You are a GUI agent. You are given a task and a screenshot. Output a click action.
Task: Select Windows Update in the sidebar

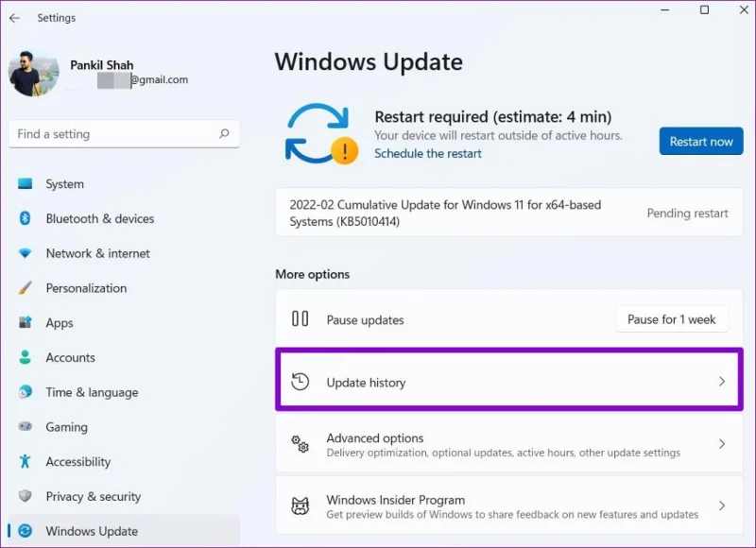coord(124,531)
